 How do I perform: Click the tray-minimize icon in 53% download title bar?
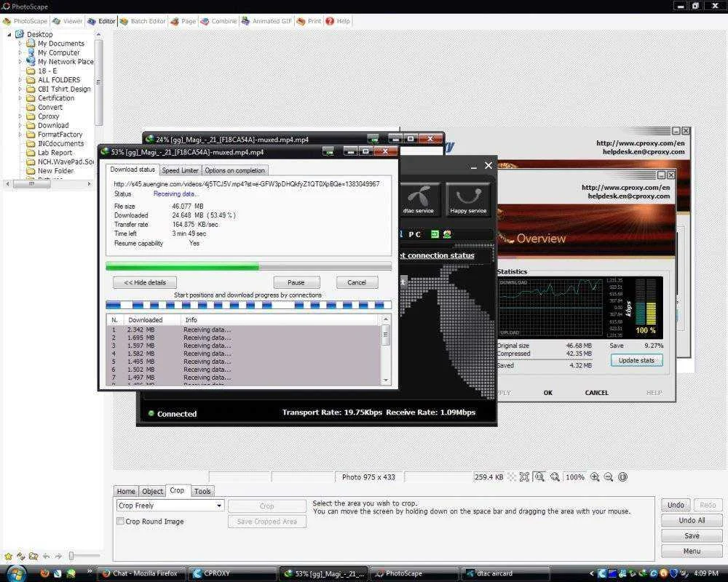click(x=328, y=151)
